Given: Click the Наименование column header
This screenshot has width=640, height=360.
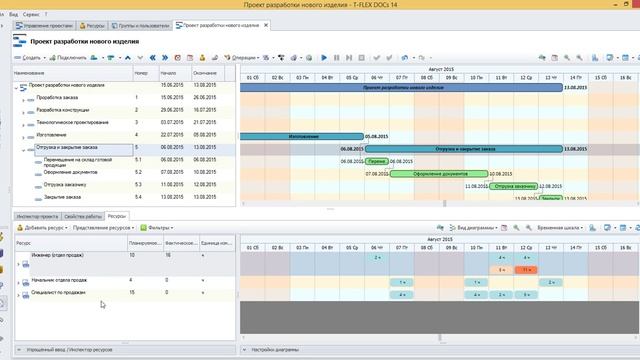Looking at the screenshot, I should pos(73,73).
